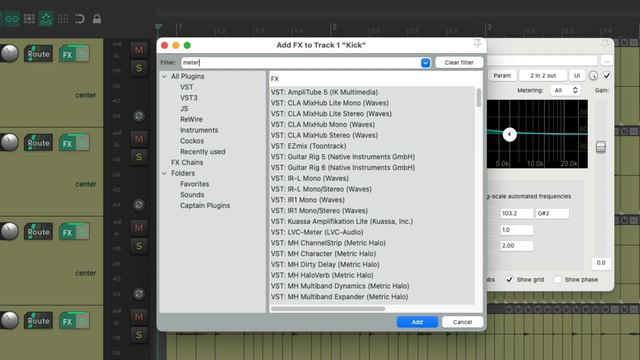Click the Clear filter button

tap(459, 62)
